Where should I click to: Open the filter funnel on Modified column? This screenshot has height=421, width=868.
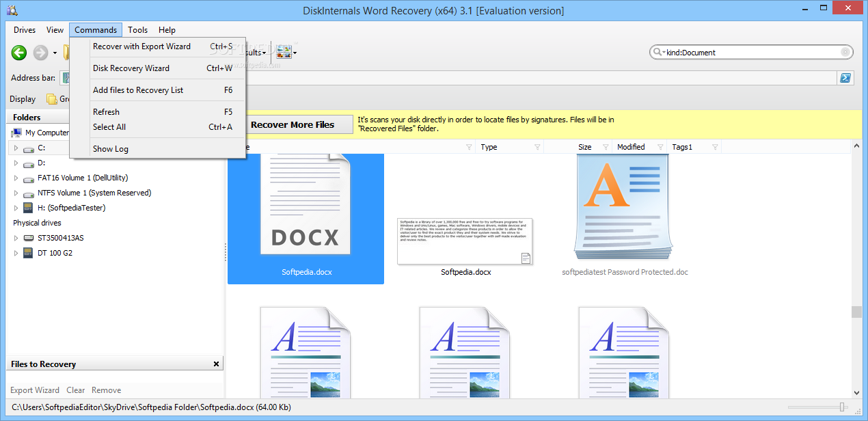(x=660, y=147)
